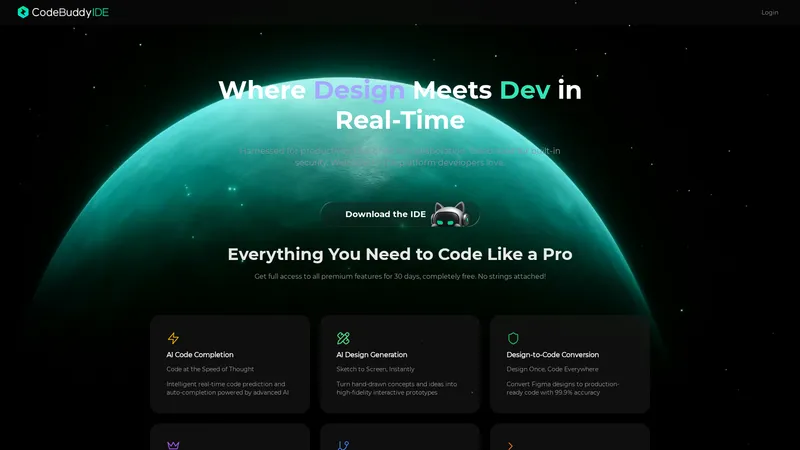
Task: Click 'Convert Figma designs' description text
Action: tap(562, 388)
